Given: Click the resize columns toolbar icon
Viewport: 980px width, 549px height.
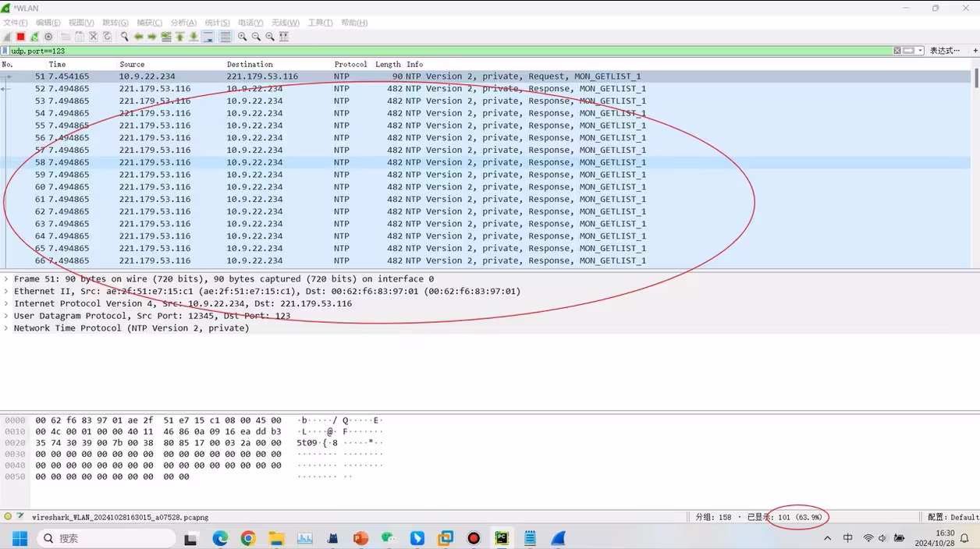Looking at the screenshot, I should [284, 37].
